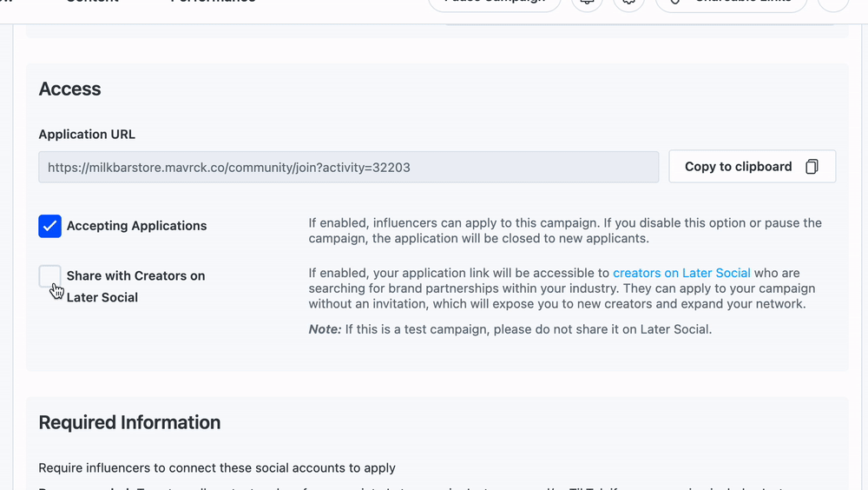The image size is (868, 490).
Task: Click the Access section heading
Action: tap(69, 89)
